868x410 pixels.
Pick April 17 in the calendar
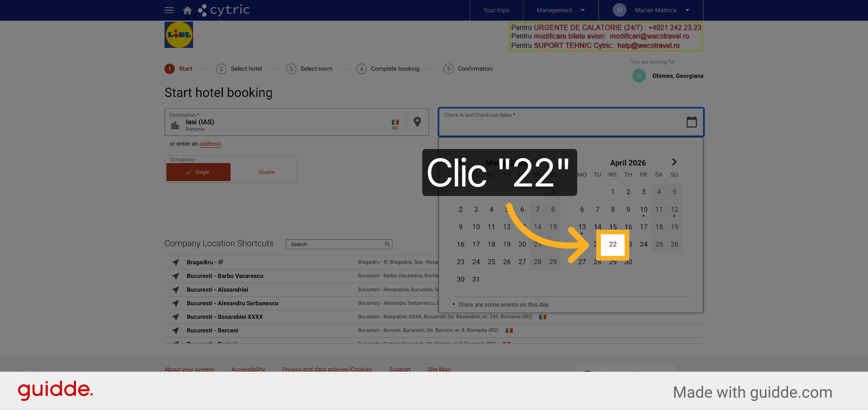[x=643, y=227]
